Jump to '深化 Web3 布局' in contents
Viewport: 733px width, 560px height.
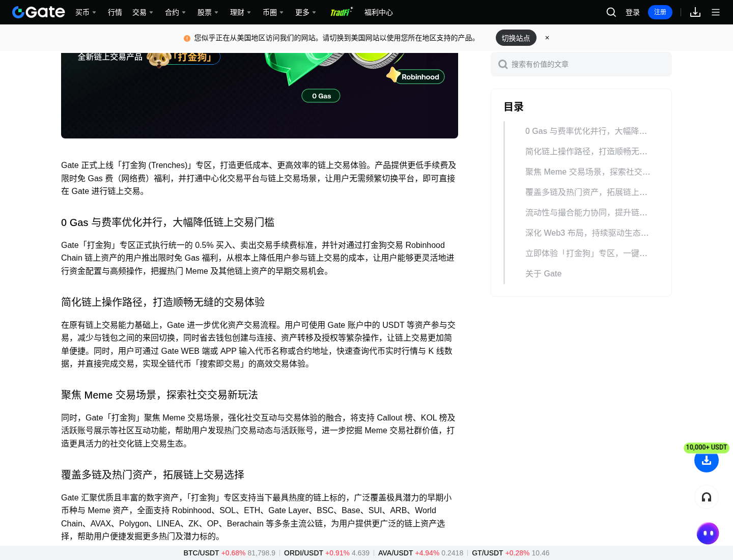pyautogui.click(x=587, y=233)
